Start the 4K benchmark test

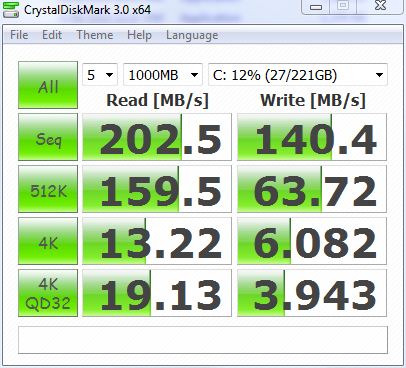[x=48, y=241]
